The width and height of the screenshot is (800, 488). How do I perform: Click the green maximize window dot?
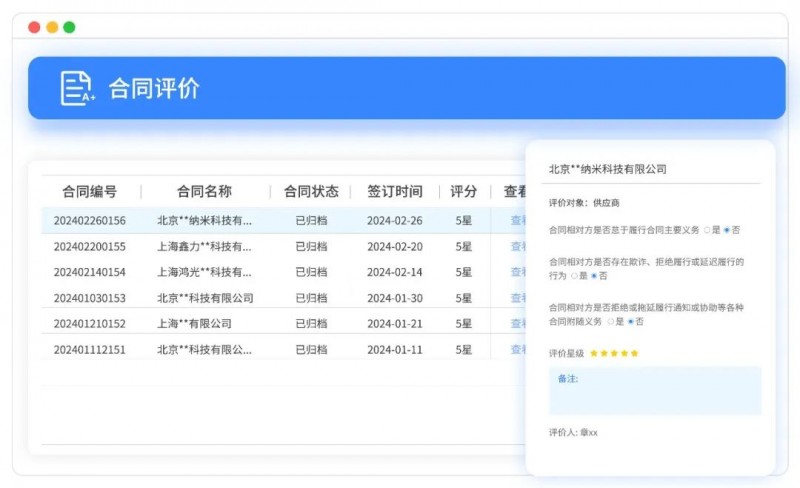tap(69, 27)
